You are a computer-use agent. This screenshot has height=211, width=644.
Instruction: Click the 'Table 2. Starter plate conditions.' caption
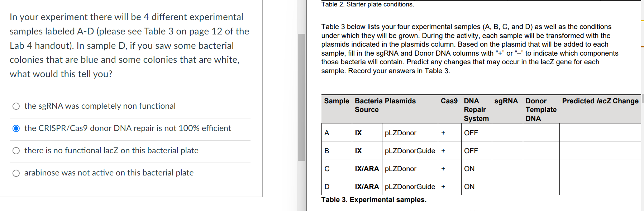pos(368,4)
